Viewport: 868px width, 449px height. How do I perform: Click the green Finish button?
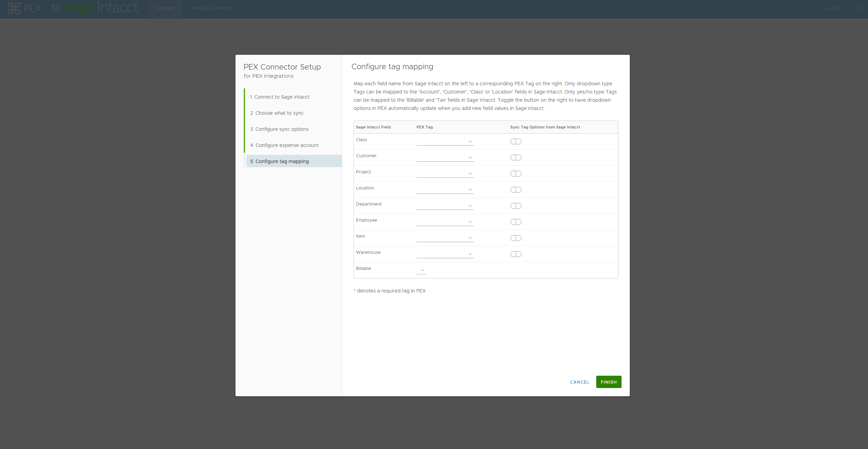pyautogui.click(x=608, y=382)
